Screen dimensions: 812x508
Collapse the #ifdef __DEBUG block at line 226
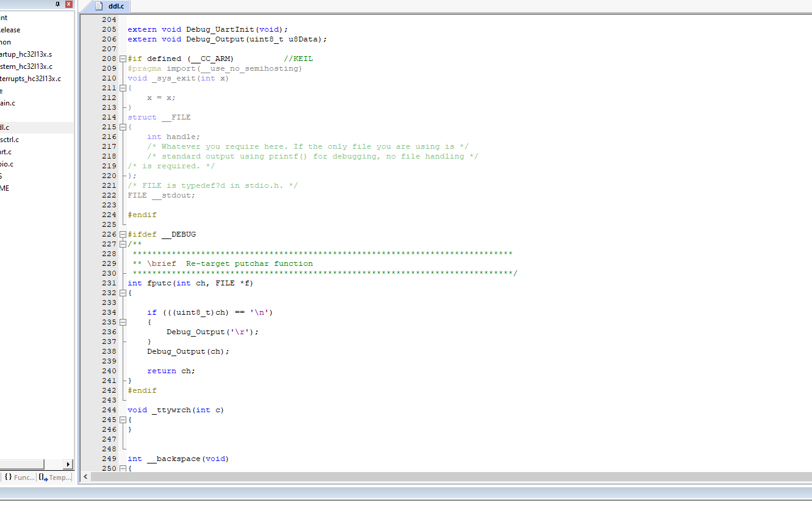pos(123,234)
